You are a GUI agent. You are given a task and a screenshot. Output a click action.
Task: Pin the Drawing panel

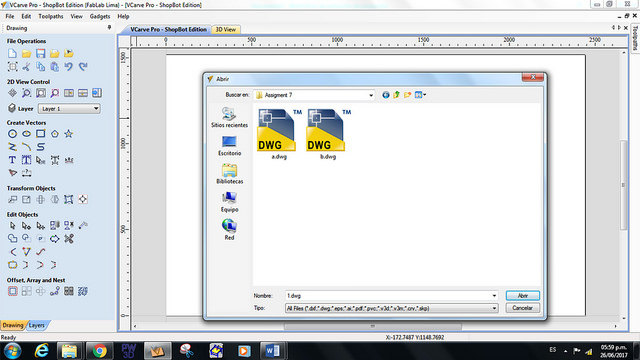click(109, 27)
